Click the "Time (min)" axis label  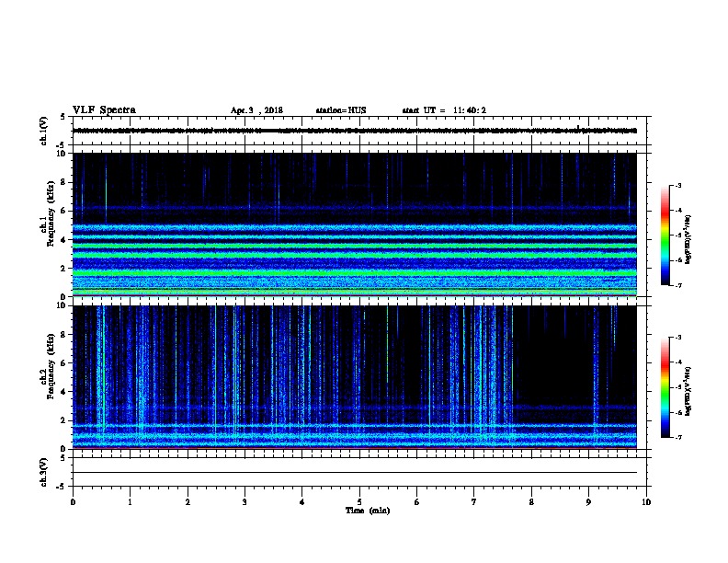click(368, 511)
